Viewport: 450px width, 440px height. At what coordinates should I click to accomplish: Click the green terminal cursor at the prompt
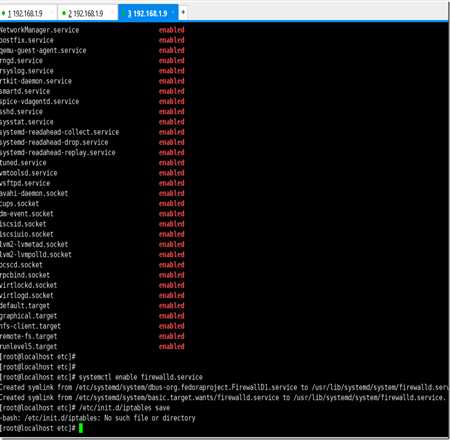[80, 428]
